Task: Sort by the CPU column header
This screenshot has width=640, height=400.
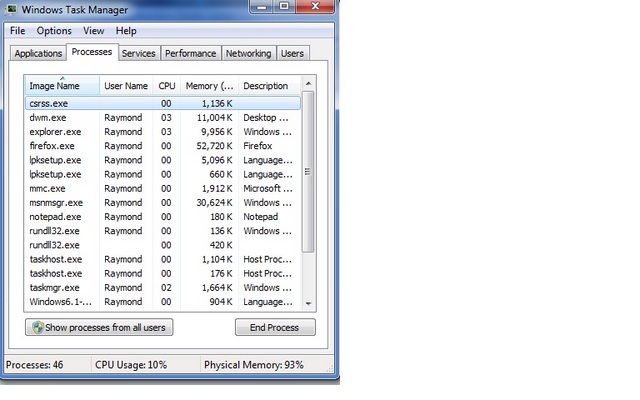Action: [x=167, y=86]
